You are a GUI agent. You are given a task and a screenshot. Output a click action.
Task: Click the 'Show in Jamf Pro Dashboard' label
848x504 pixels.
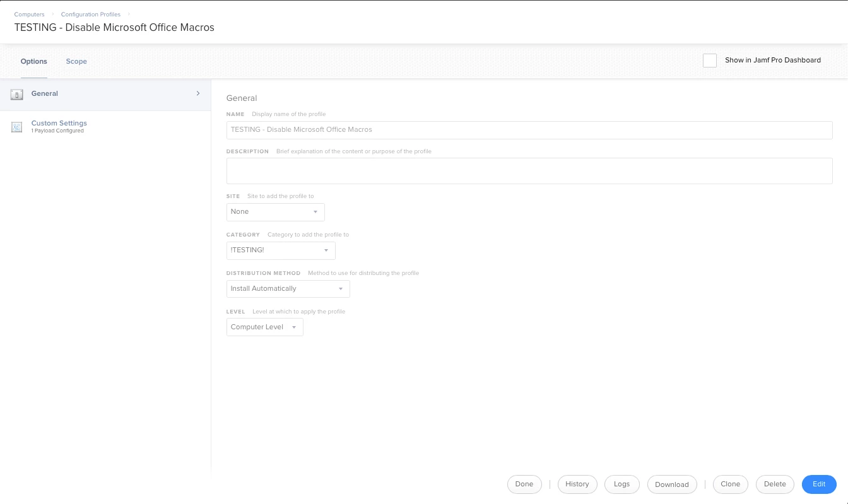(773, 61)
